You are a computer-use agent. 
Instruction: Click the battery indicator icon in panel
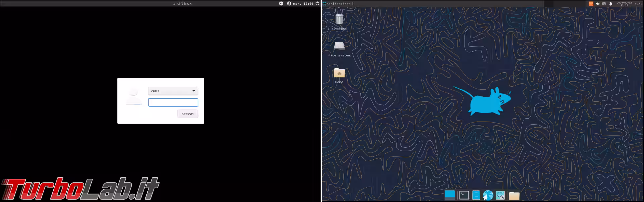pos(604,4)
